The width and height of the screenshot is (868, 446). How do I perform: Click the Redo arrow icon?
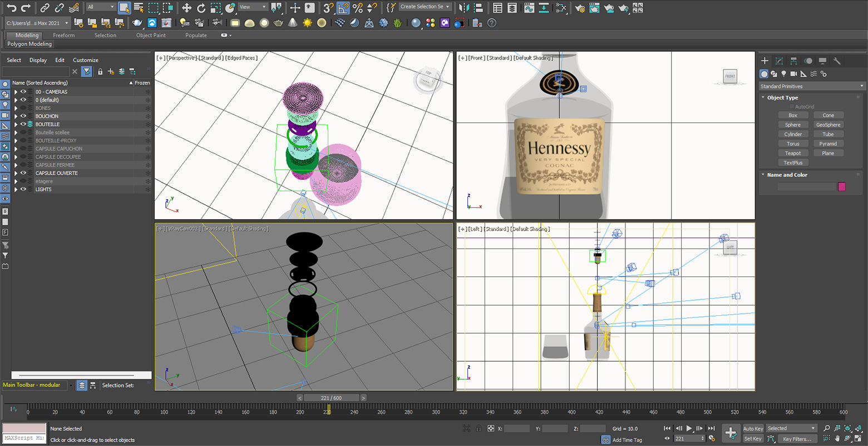coord(26,8)
